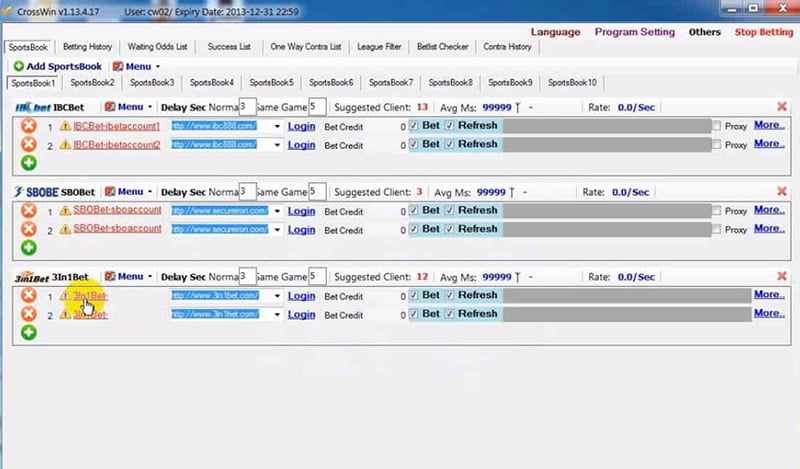Image resolution: width=800 pixels, height=469 pixels.
Task: Open URL dropdown for IBCBet-ibetaccount1
Action: (277, 126)
